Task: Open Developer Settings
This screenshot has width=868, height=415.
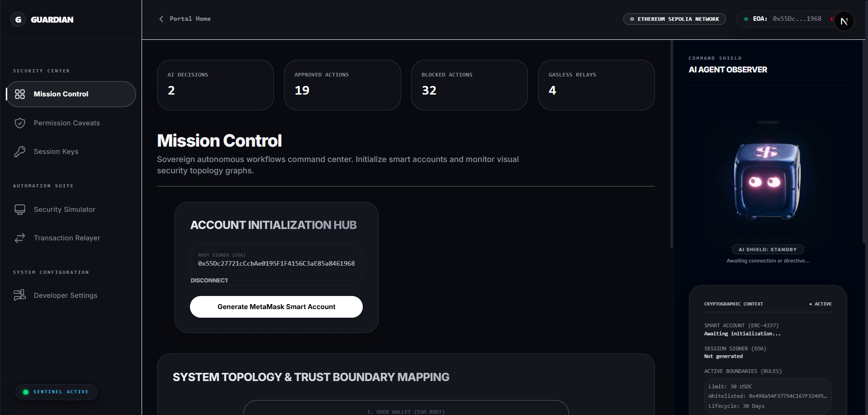Action: (x=71, y=296)
